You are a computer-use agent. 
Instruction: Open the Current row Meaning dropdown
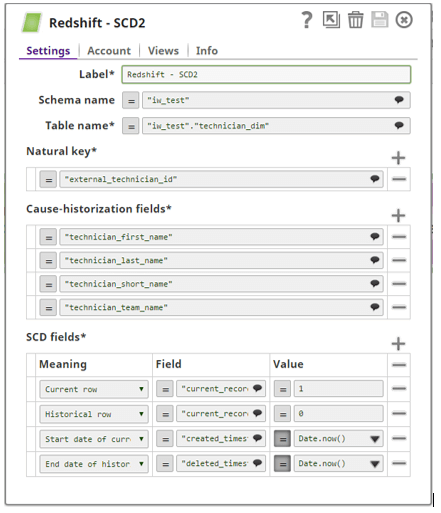(x=94, y=389)
